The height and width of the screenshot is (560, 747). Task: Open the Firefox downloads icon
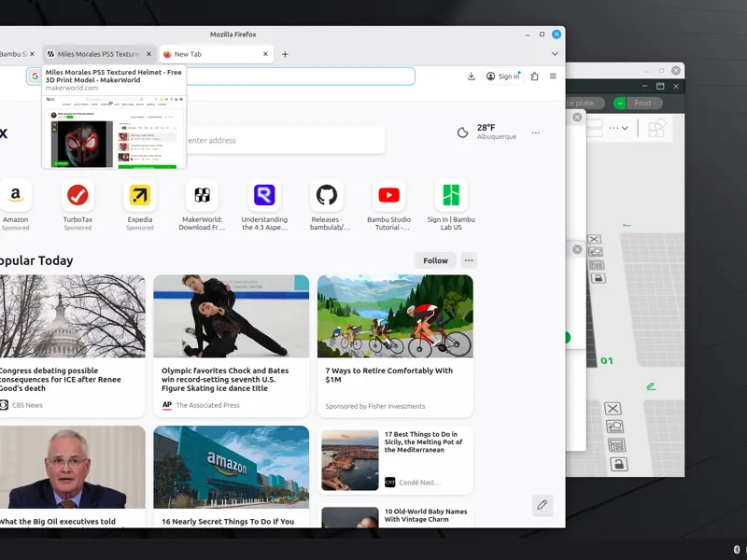[471, 77]
